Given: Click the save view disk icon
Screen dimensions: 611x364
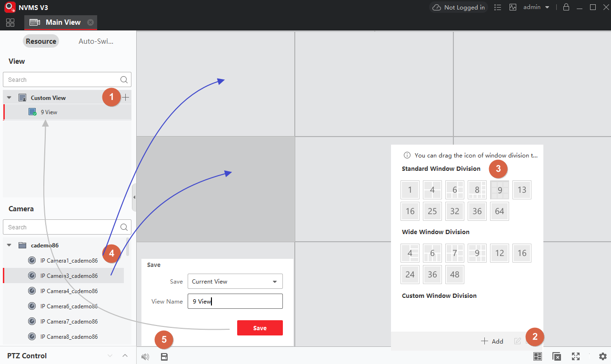Looking at the screenshot, I should tap(164, 356).
